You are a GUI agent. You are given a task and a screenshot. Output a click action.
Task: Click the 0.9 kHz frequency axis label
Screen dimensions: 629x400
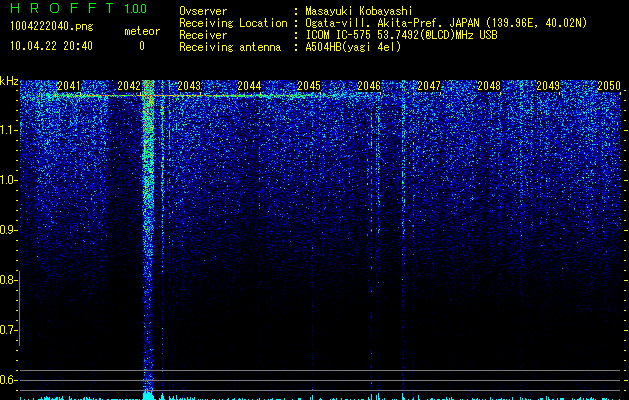coord(9,230)
